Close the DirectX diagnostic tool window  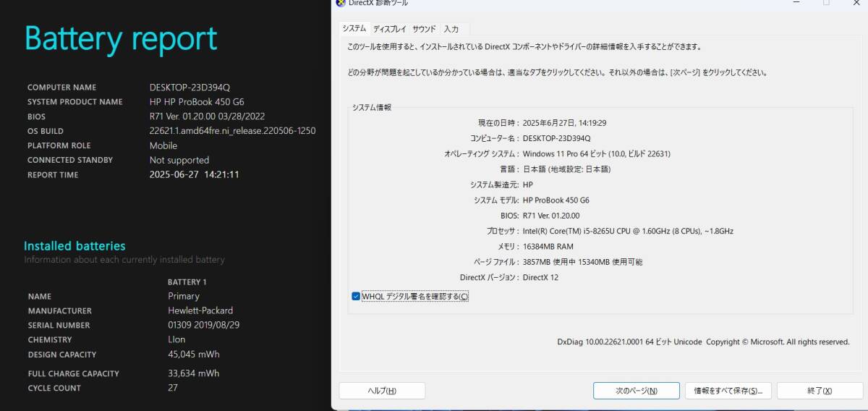click(856, 4)
